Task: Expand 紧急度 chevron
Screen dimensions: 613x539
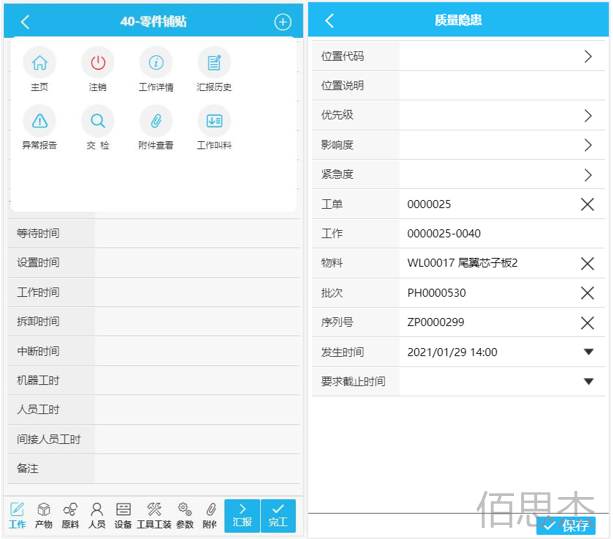Action: coord(588,175)
